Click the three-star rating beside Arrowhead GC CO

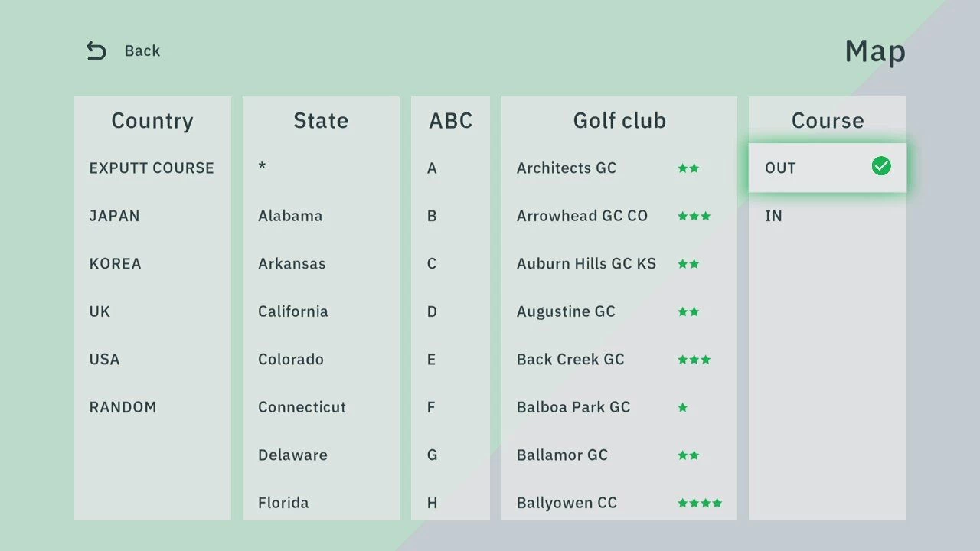pos(694,216)
